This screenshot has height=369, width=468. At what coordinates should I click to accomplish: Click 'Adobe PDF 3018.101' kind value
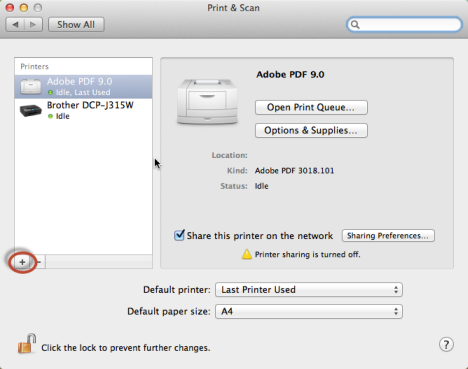tap(294, 171)
